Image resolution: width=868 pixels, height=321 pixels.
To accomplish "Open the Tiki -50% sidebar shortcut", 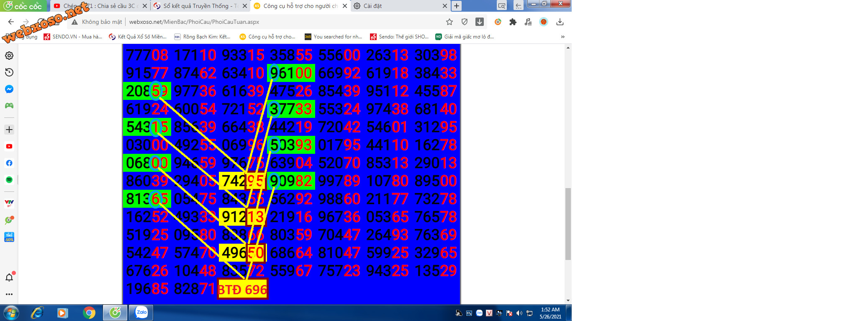I will tap(9, 237).
